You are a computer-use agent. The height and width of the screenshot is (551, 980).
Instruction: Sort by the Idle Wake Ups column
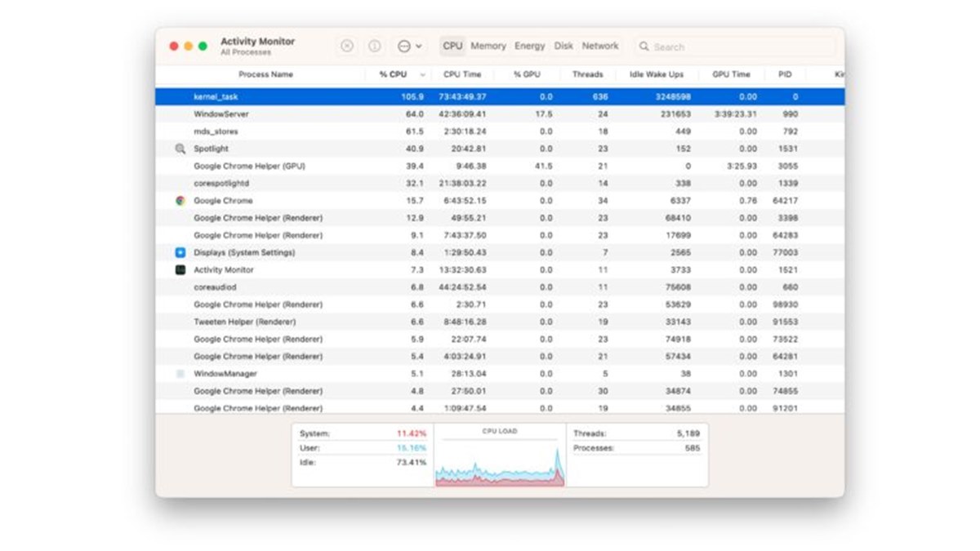pyautogui.click(x=656, y=74)
